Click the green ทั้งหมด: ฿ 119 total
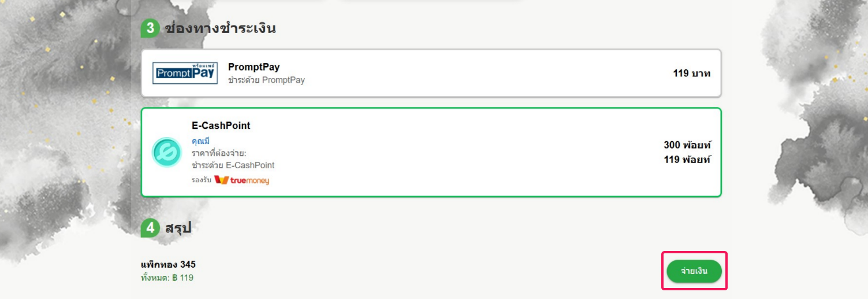Viewport: 868px width, 299px height. coord(167,278)
